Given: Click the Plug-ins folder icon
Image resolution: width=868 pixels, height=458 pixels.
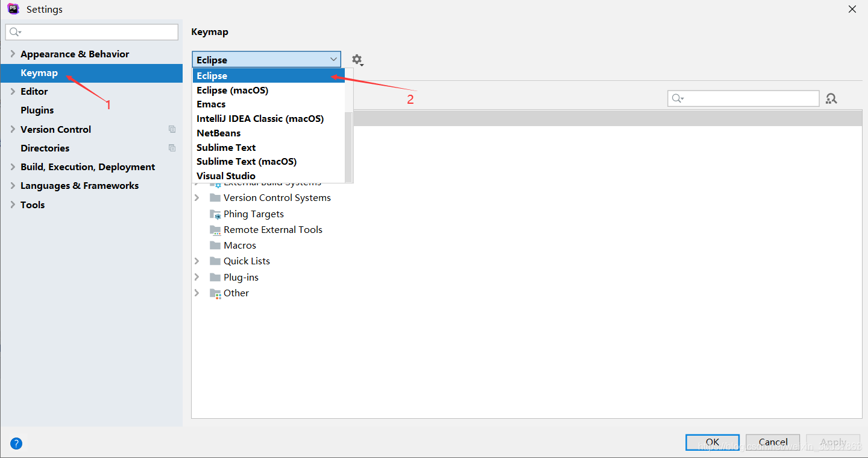Looking at the screenshot, I should point(215,278).
